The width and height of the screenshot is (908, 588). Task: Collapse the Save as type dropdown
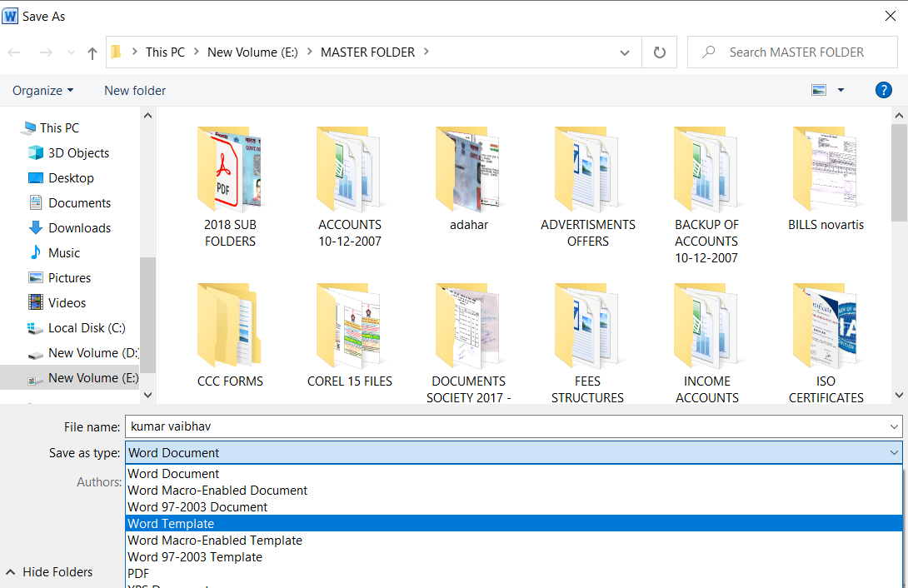pos(894,452)
